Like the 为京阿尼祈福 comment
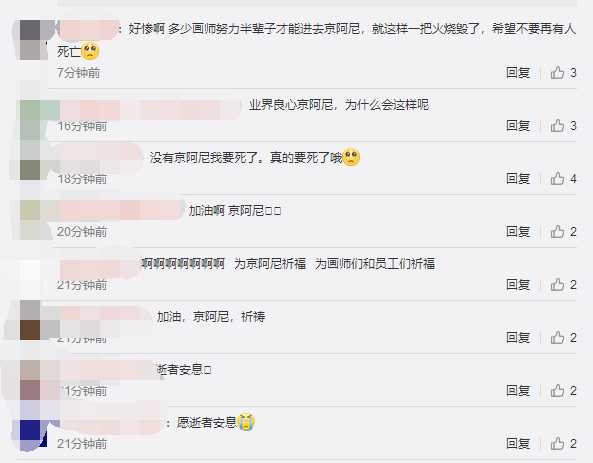Screen dimensions: 593x463 click(563, 284)
